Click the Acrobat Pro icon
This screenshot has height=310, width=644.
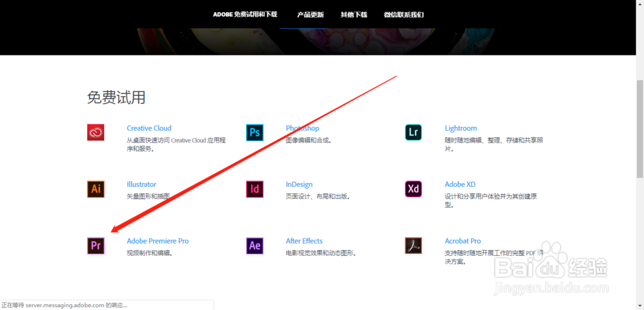[413, 246]
